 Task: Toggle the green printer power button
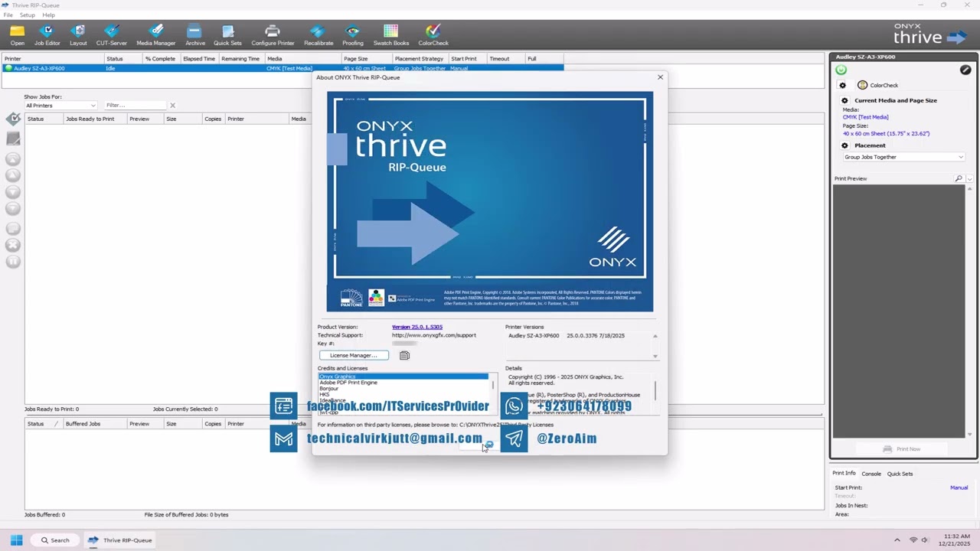(x=841, y=70)
